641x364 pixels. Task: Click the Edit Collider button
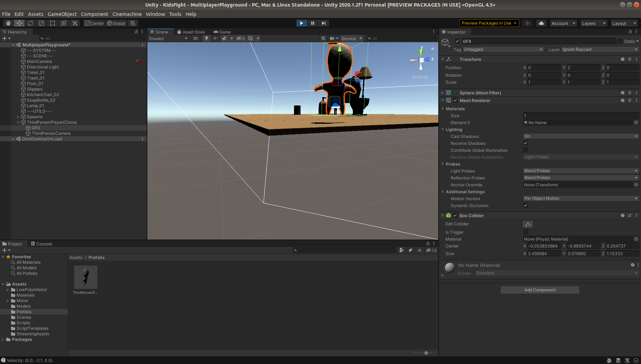(528, 224)
